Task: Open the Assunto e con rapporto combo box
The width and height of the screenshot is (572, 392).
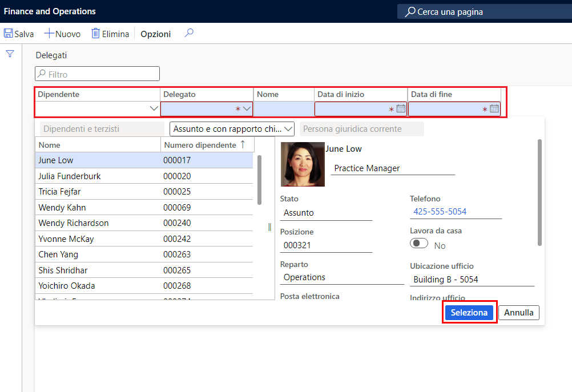Action: 288,128
